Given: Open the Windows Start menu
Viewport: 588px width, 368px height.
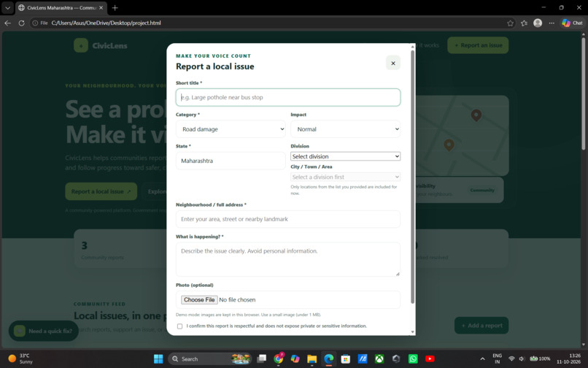Looking at the screenshot, I should tap(158, 359).
